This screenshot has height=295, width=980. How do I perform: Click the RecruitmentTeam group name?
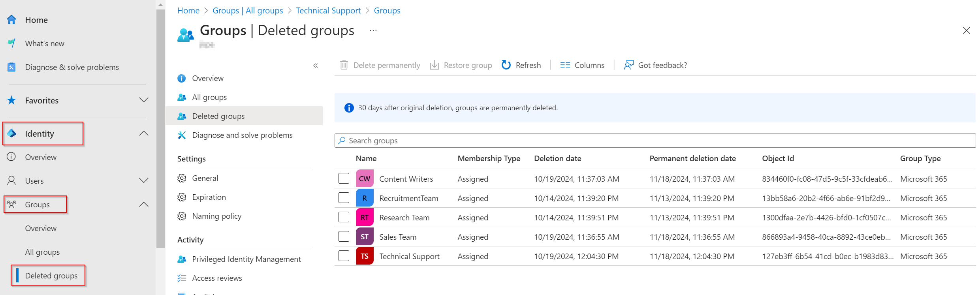(409, 198)
